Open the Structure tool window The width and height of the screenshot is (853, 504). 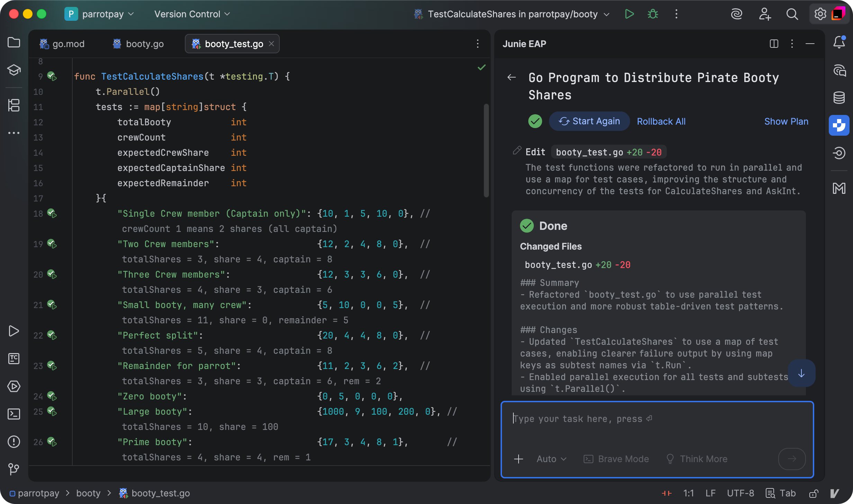pos(14,105)
